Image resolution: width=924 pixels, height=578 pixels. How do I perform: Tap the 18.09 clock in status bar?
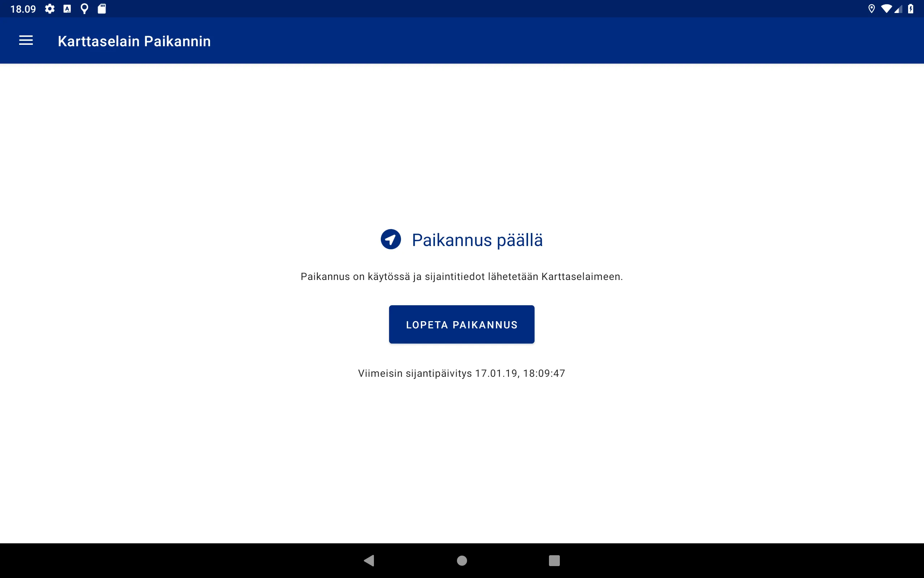pos(23,9)
